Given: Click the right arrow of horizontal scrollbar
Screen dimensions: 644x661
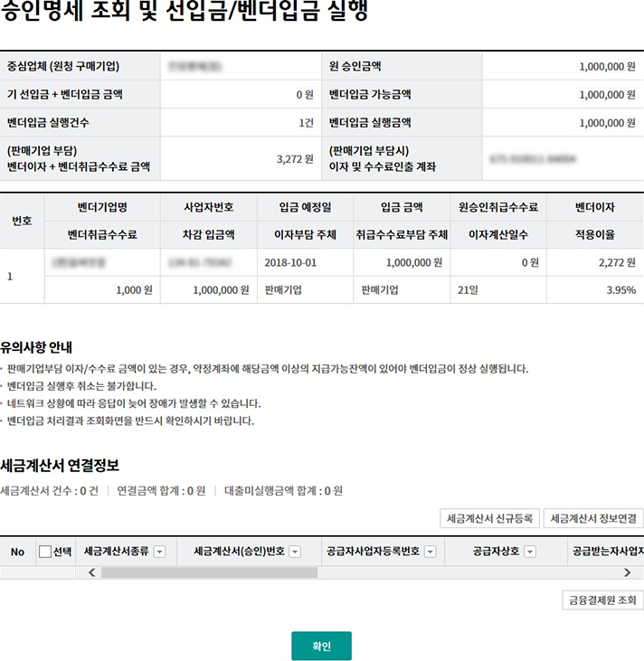Looking at the screenshot, I should [628, 572].
